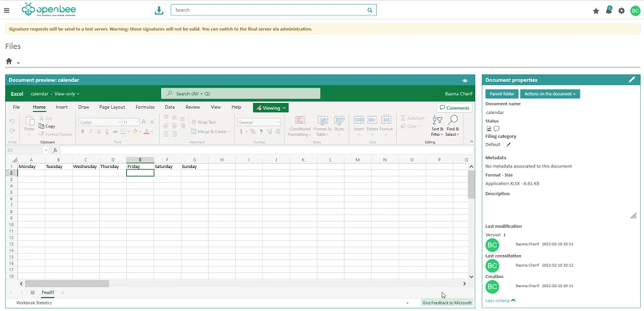Open BC user avatar menu
The height and width of the screenshot is (311, 644).
(635, 11)
